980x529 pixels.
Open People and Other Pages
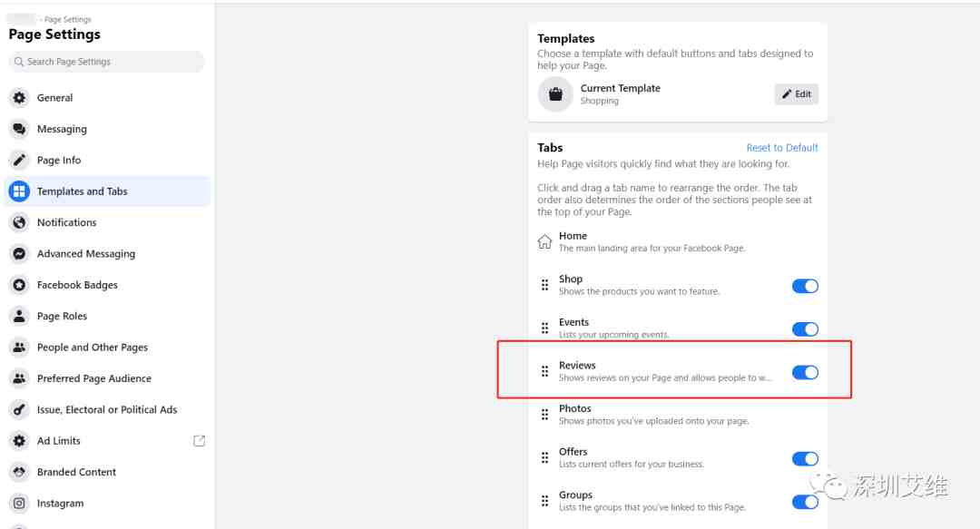click(x=107, y=348)
